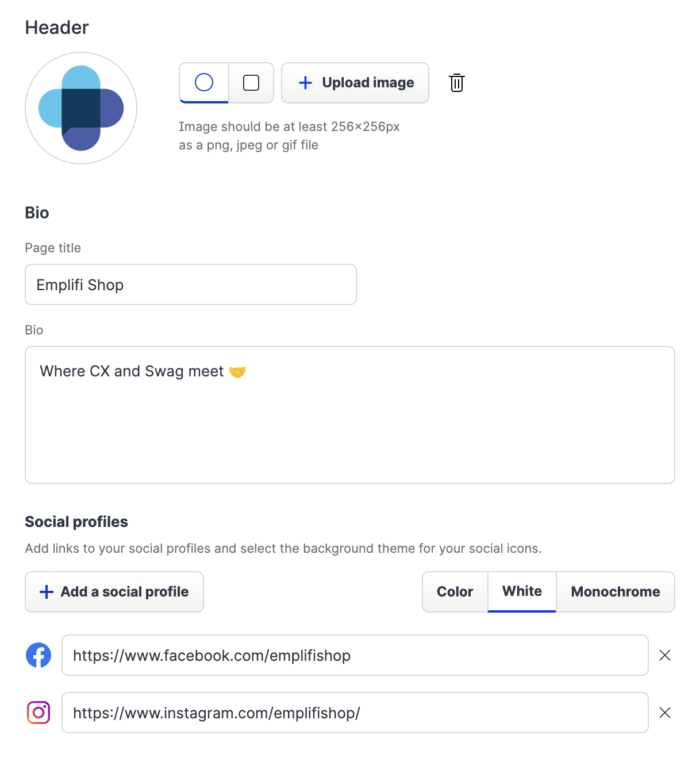Click the handshake emoji in the bio
This screenshot has height=762, width=700.
click(x=237, y=372)
